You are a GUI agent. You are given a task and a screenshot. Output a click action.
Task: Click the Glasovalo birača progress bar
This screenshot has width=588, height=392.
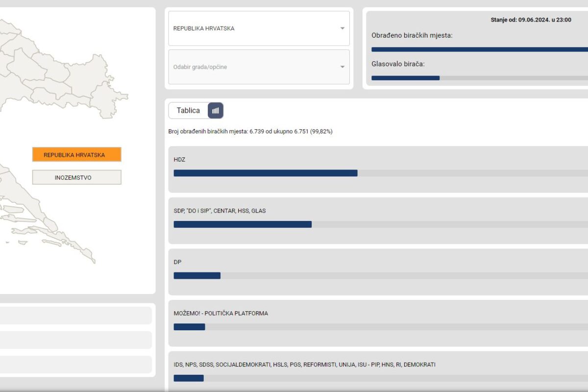coord(479,78)
